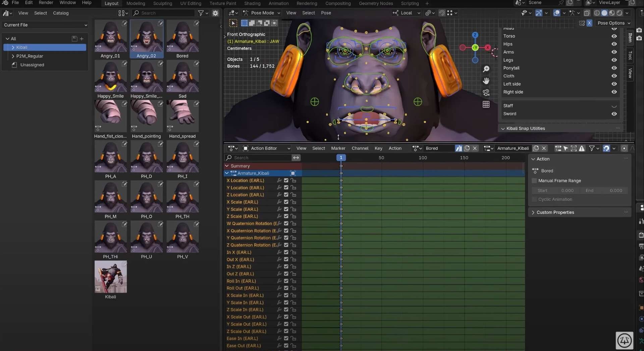Click the save catalog icon next to All
644x351 pixels.
(74, 39)
